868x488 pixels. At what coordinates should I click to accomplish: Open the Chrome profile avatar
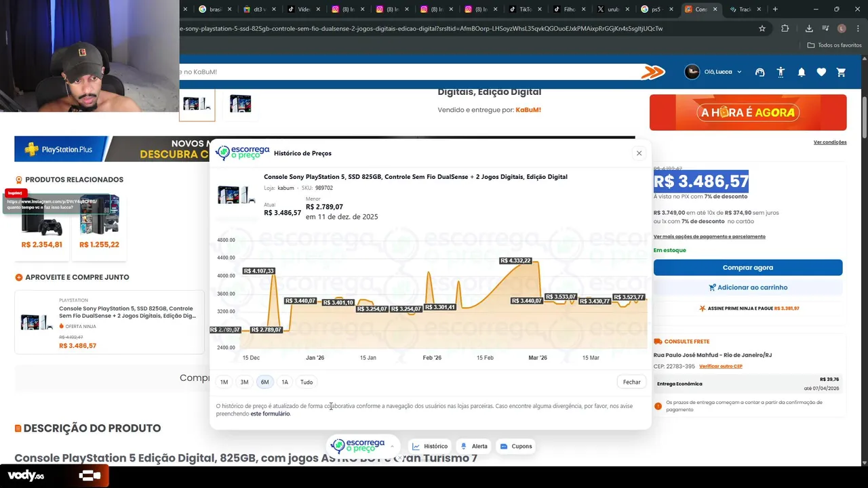tap(842, 28)
